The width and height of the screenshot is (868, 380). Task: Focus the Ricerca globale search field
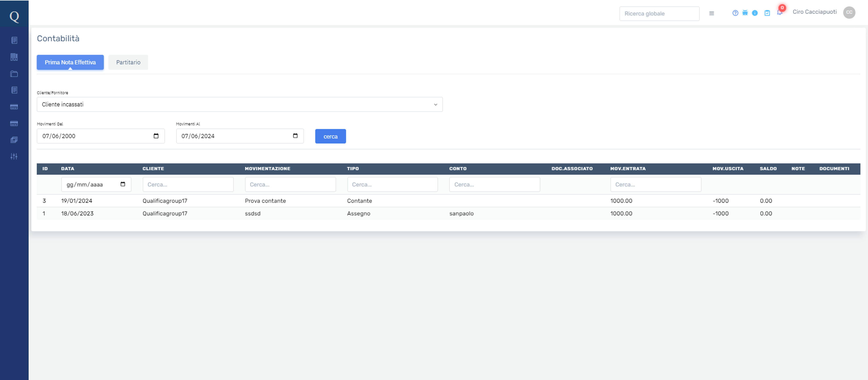659,14
